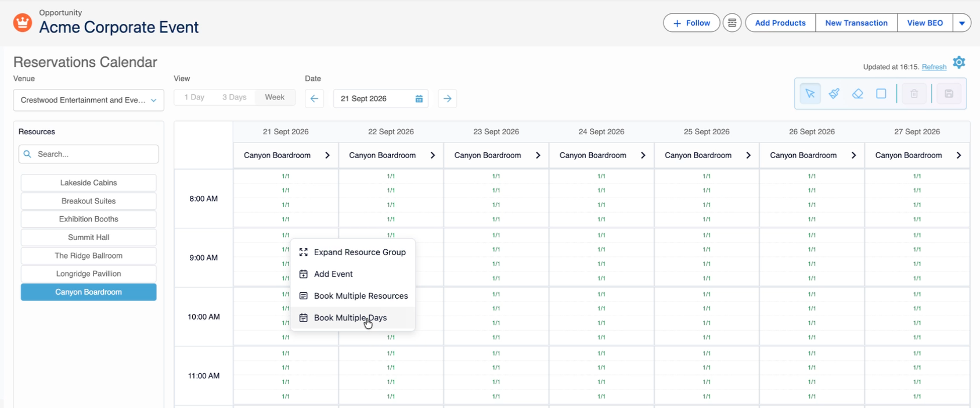Click Add Products button
The image size is (980, 408).
(x=780, y=23)
